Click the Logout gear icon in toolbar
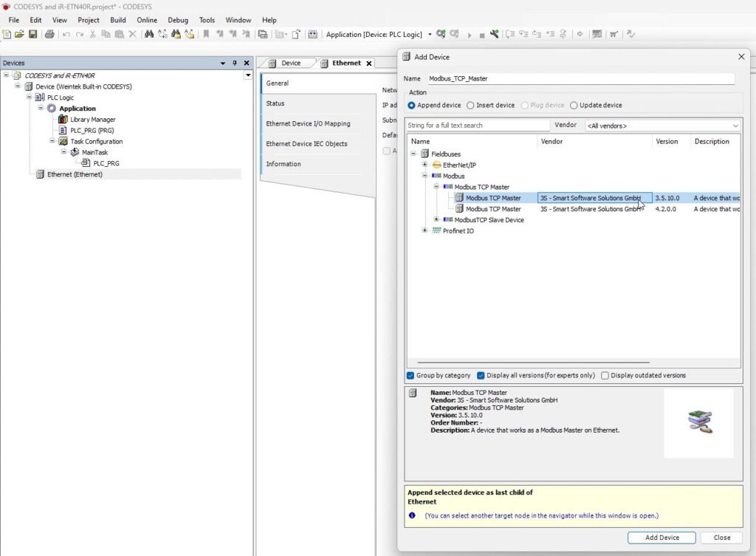This screenshot has height=556, width=756. [454, 34]
